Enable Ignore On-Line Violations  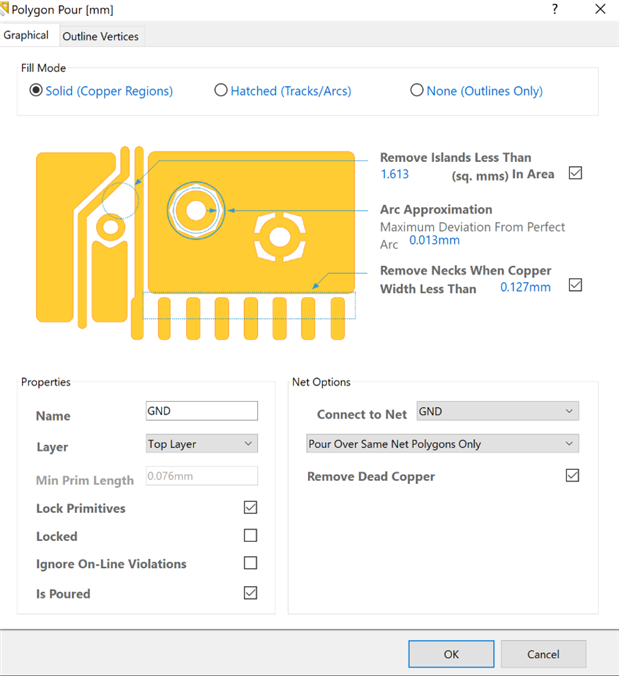pyautogui.click(x=250, y=563)
